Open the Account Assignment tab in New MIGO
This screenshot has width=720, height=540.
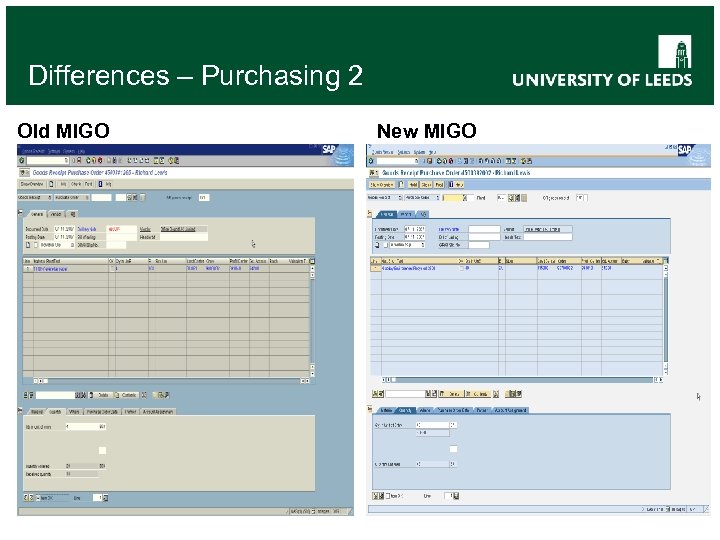pyautogui.click(x=510, y=410)
